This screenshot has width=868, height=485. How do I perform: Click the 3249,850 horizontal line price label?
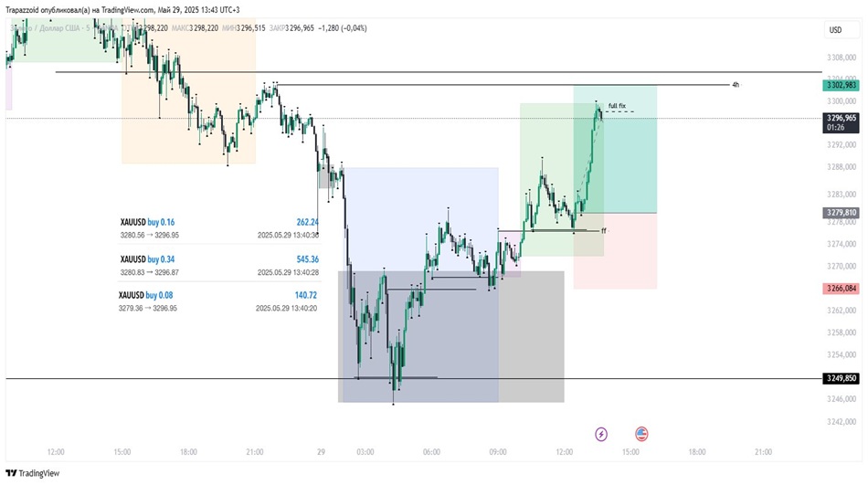point(841,379)
